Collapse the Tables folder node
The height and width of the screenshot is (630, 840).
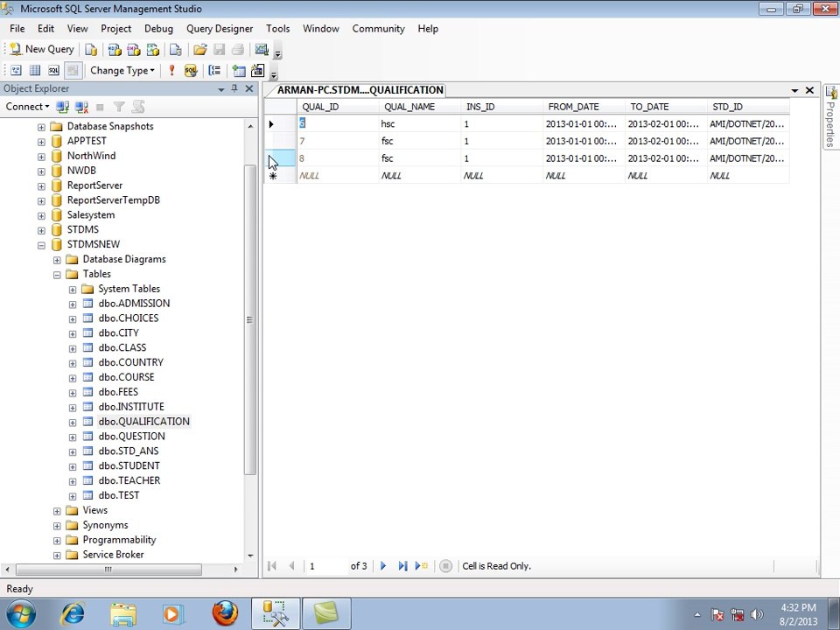pos(57,275)
